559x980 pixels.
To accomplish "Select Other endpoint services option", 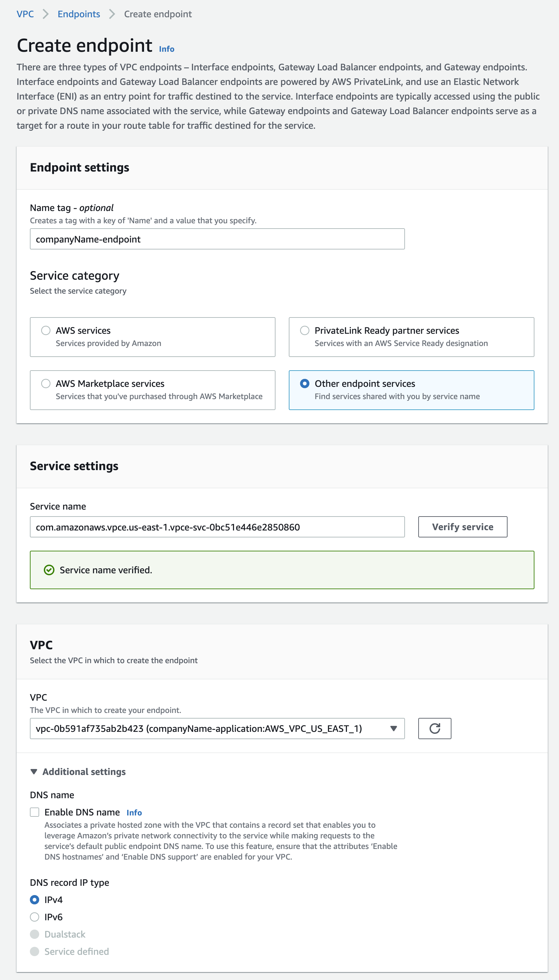I will [304, 383].
